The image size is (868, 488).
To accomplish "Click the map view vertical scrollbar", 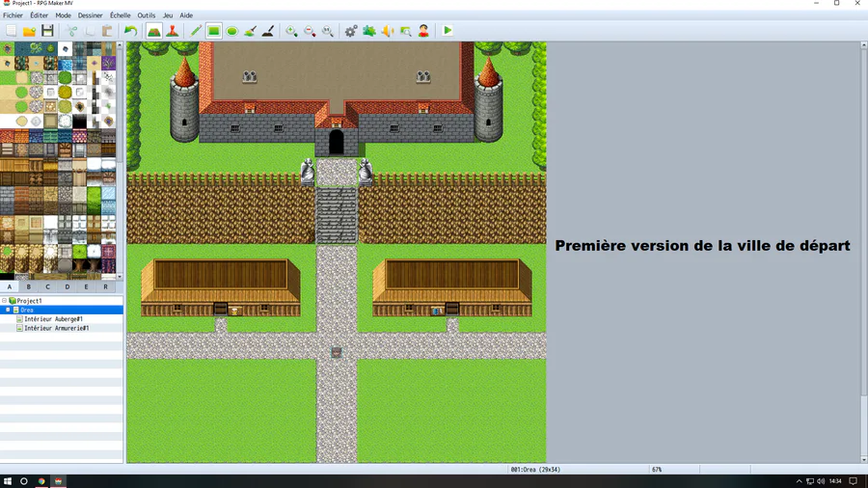I will (x=864, y=252).
